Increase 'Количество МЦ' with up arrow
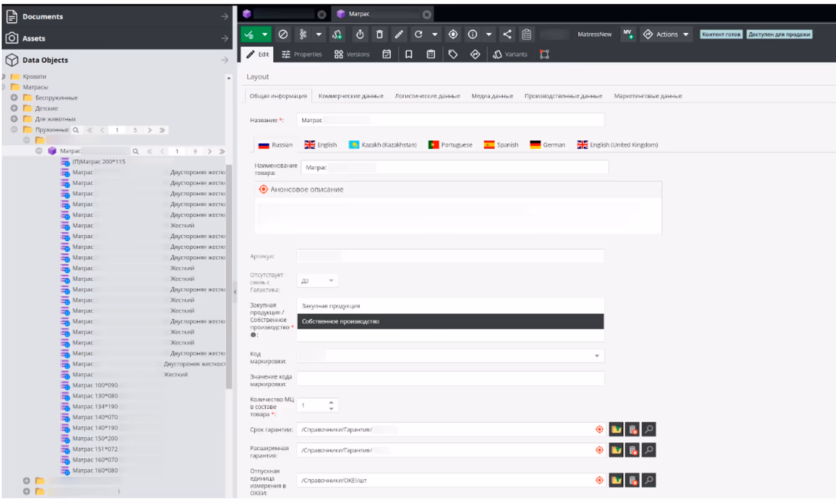836x504 pixels. pyautogui.click(x=331, y=402)
